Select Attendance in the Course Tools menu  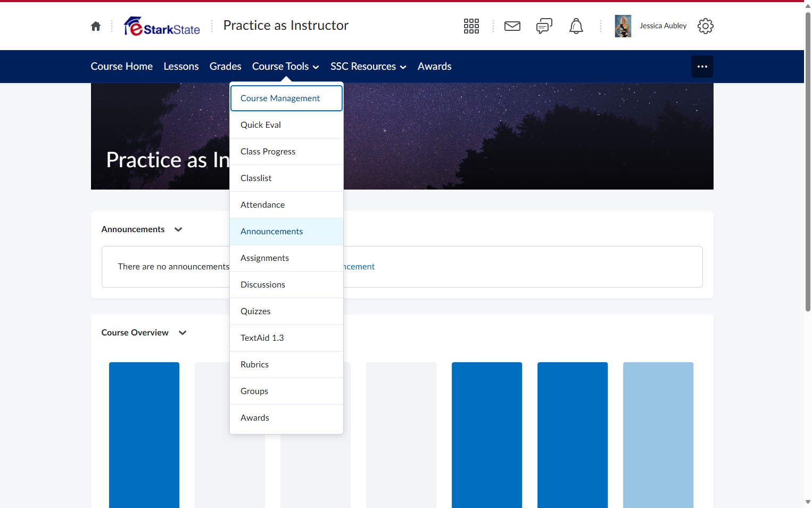[286, 205]
